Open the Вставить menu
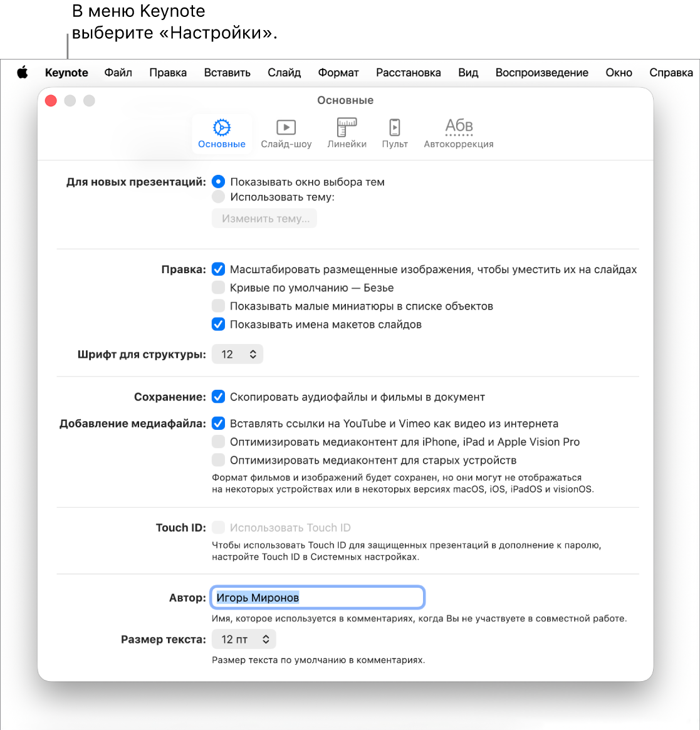This screenshot has height=730, width=700. coord(227,73)
